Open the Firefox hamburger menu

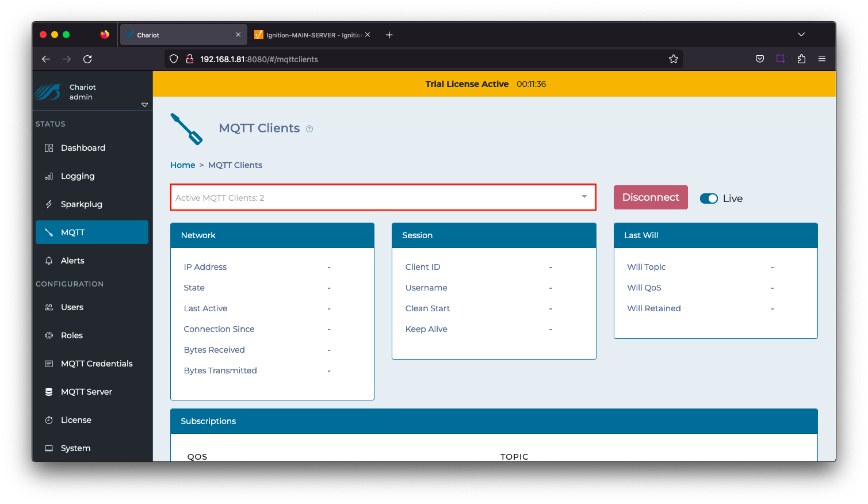822,59
